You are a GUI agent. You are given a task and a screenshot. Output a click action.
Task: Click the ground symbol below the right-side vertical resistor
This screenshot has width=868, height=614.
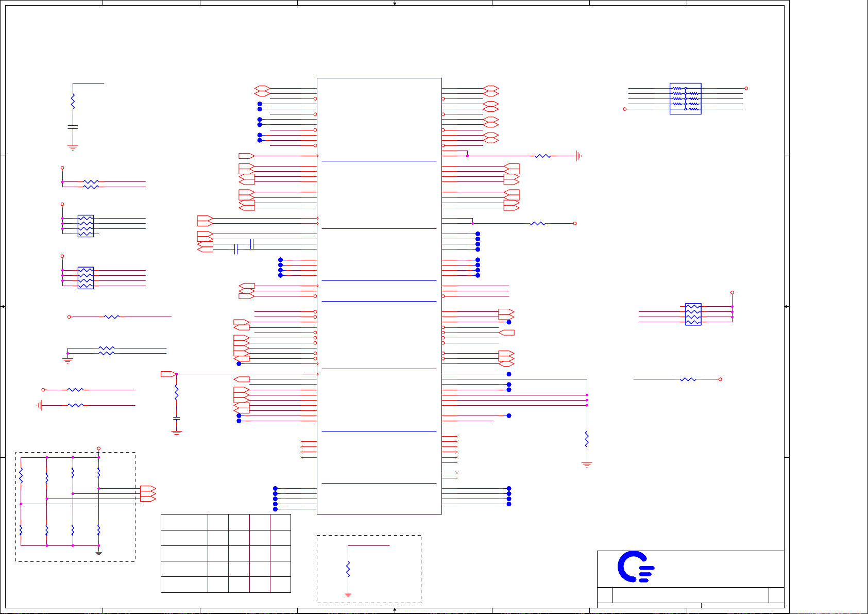(x=587, y=464)
